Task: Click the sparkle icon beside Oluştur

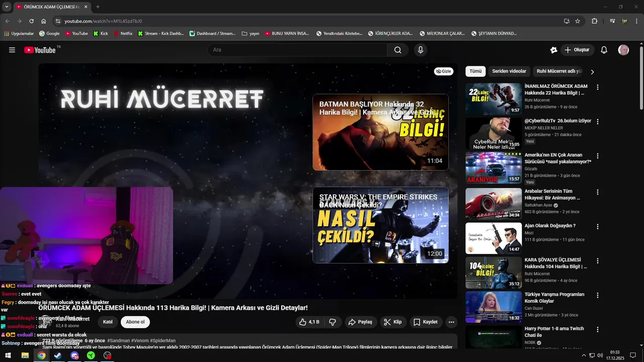Action: 553,50
